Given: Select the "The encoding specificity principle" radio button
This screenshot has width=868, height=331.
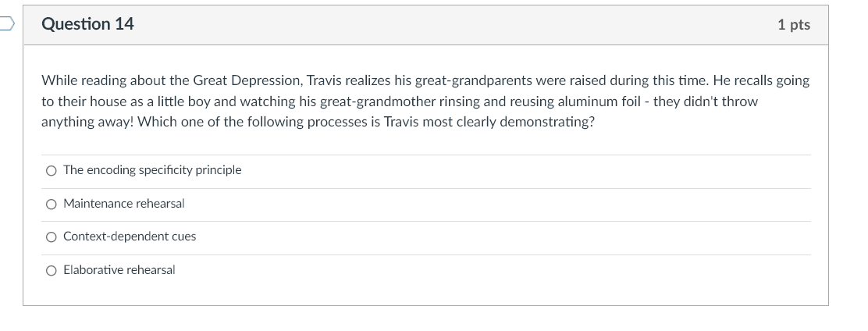Looking at the screenshot, I should (x=52, y=170).
